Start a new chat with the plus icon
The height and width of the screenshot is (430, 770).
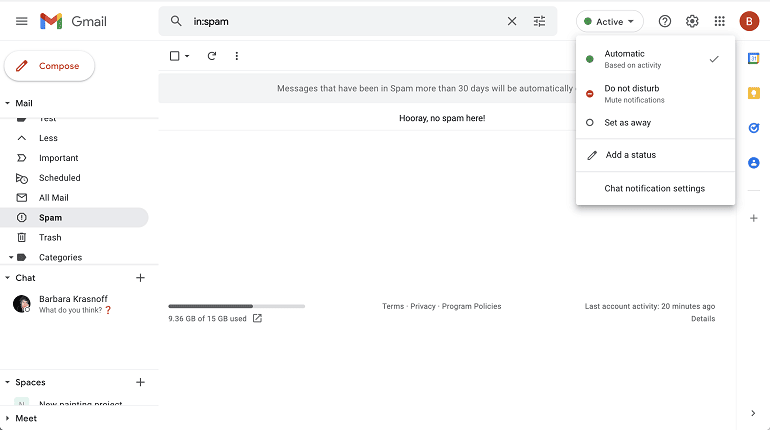tap(140, 278)
